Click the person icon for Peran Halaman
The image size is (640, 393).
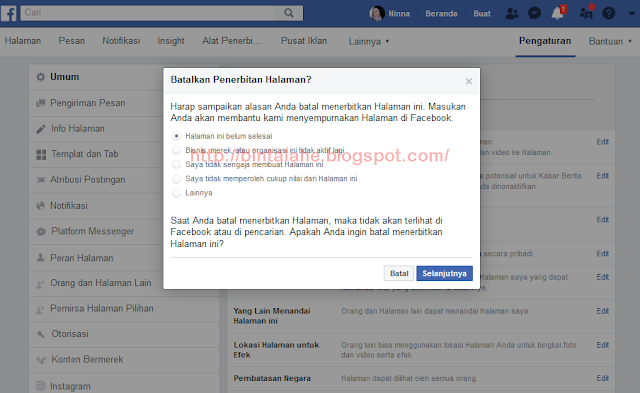[x=40, y=258]
